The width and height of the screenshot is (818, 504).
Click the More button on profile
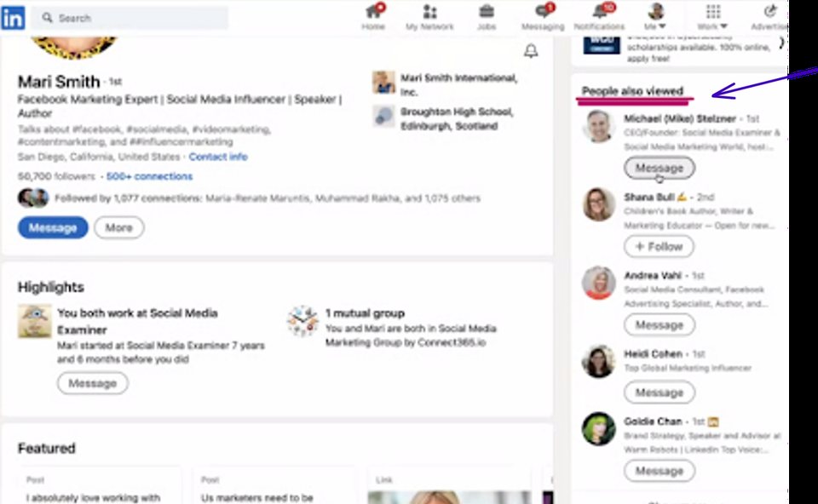119,228
